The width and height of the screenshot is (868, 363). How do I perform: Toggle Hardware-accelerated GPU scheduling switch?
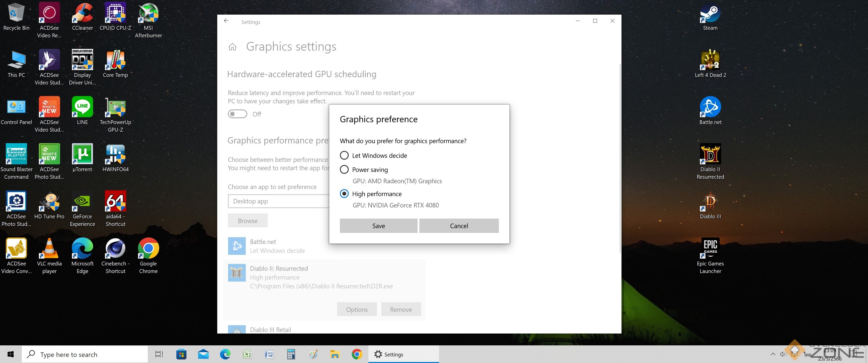[x=237, y=114]
